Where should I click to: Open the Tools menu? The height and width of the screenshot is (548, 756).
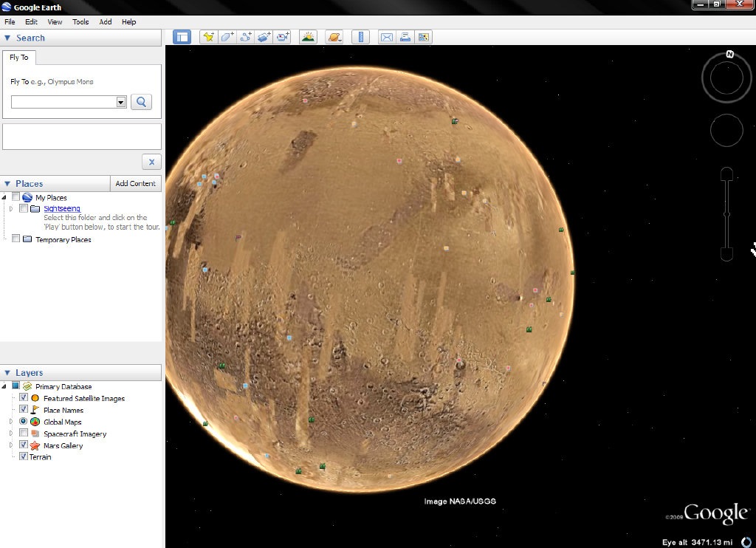pos(80,21)
